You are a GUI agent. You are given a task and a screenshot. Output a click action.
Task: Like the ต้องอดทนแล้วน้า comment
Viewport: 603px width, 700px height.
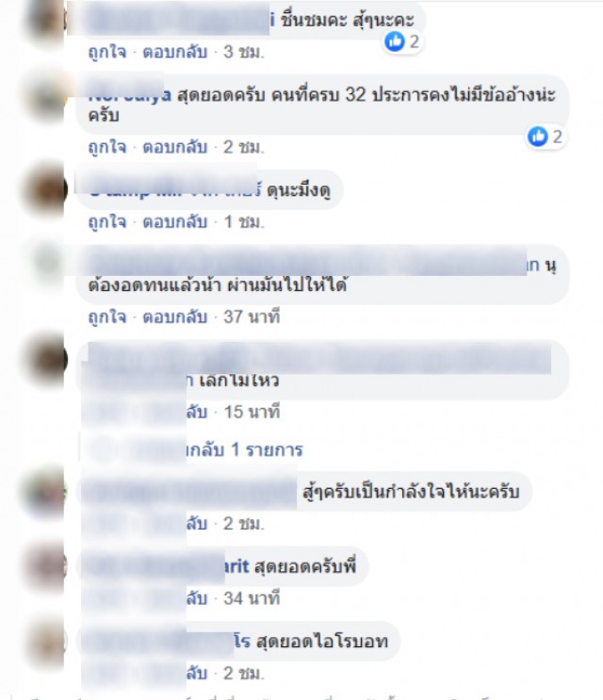pos(107,317)
